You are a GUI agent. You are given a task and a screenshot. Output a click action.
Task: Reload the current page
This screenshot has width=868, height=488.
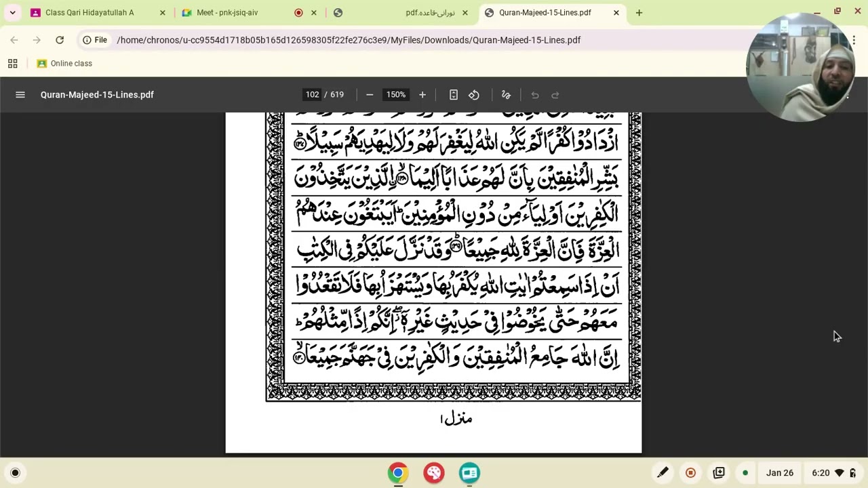pyautogui.click(x=60, y=40)
